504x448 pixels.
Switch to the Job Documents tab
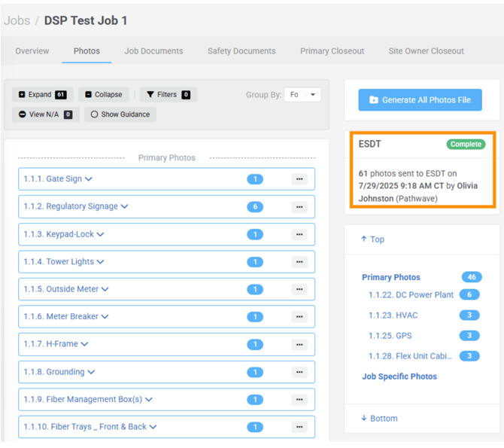tap(153, 51)
